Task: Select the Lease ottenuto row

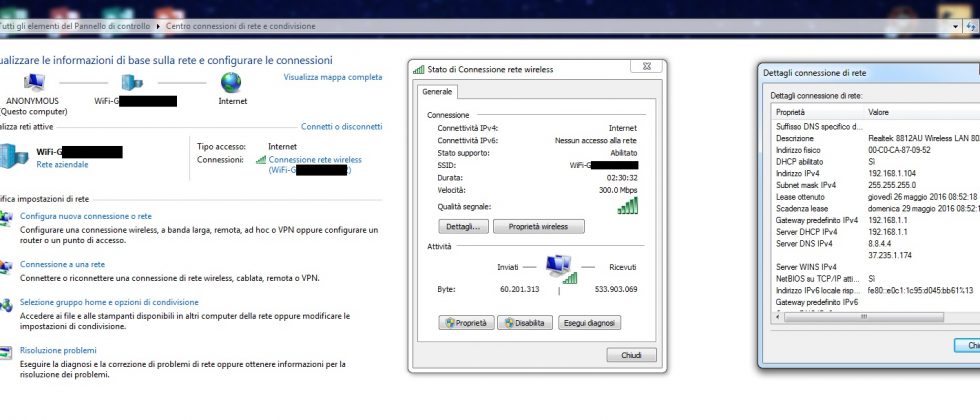Action: [876, 197]
